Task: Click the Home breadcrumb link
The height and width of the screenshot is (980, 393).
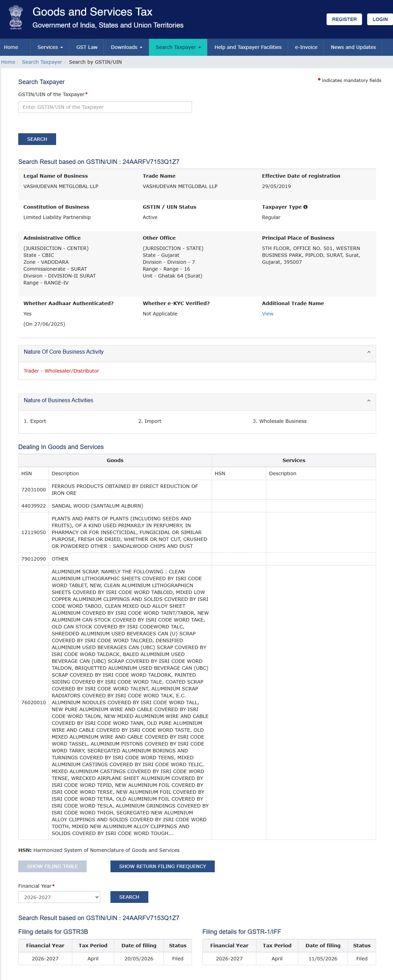Action: (8, 62)
